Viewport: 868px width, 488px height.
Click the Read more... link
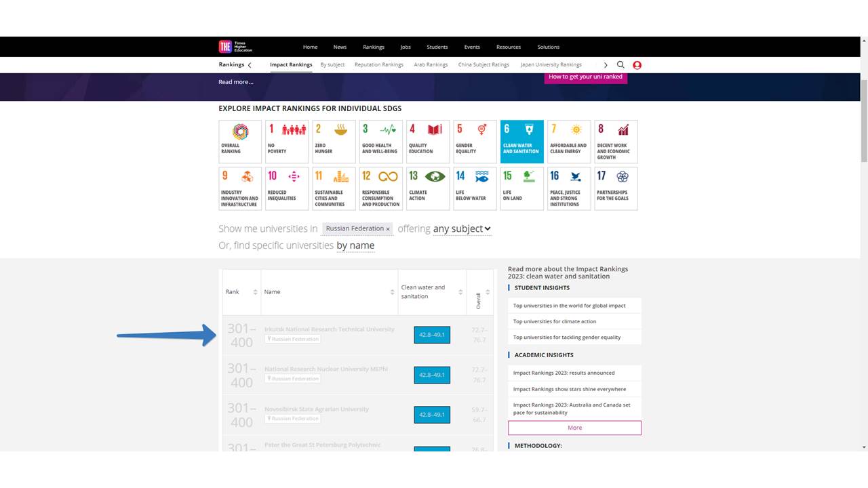pos(236,82)
